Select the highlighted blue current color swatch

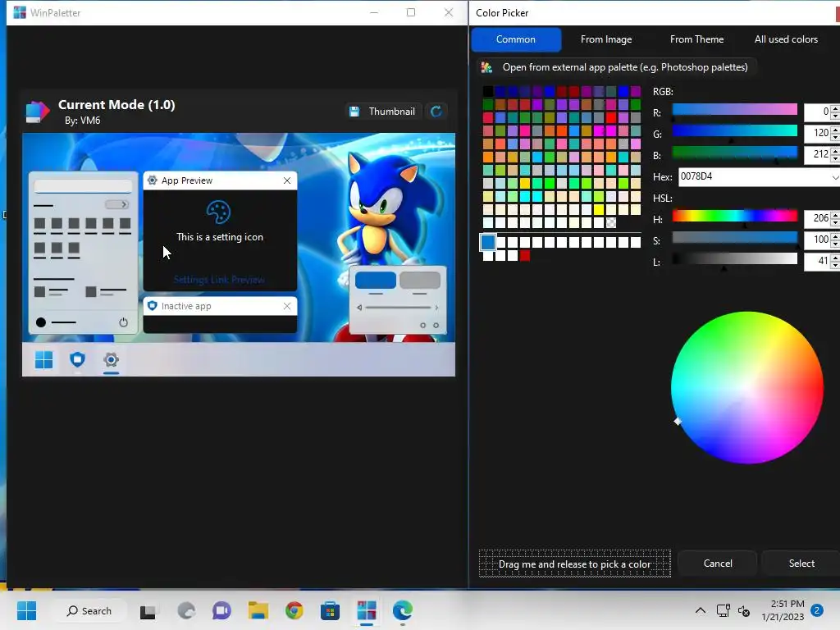487,242
